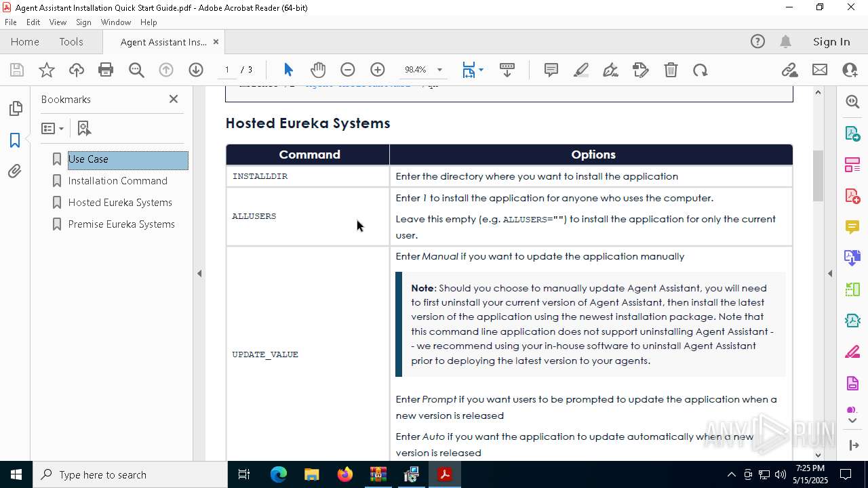The width and height of the screenshot is (868, 488).
Task: Open the find text magnifier tool
Action: [x=136, y=70]
